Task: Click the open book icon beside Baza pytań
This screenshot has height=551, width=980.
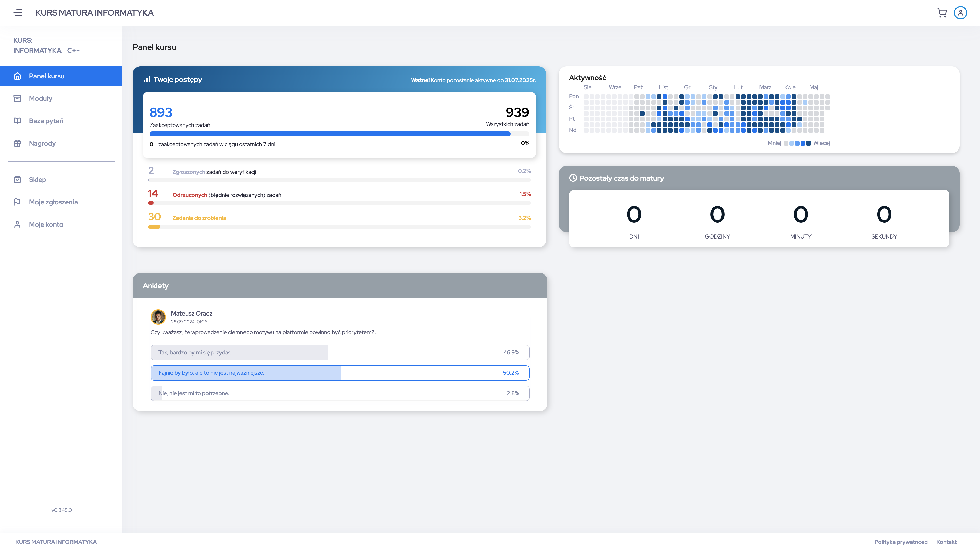Action: coord(17,121)
